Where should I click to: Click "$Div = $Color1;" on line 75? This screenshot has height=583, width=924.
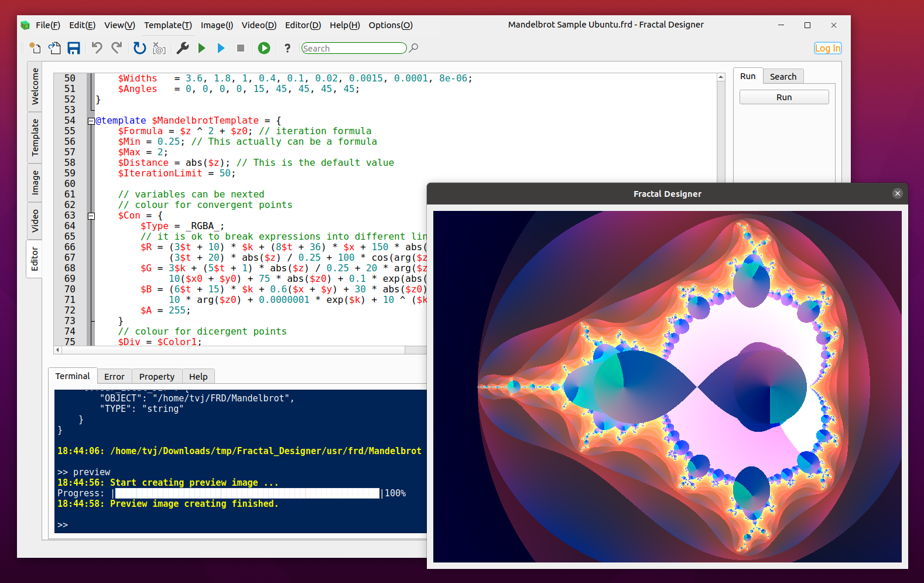pyautogui.click(x=159, y=342)
